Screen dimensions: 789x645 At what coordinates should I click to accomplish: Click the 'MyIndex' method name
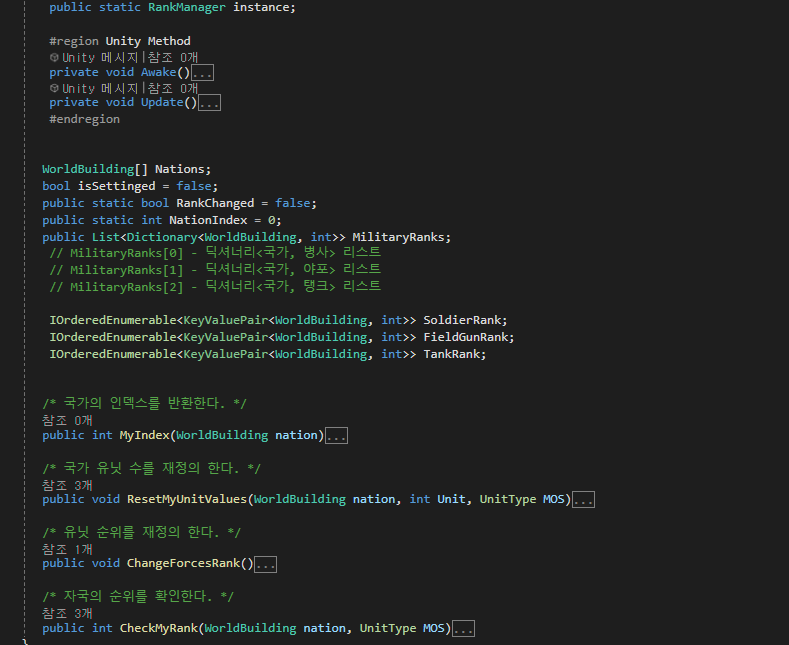tap(144, 435)
